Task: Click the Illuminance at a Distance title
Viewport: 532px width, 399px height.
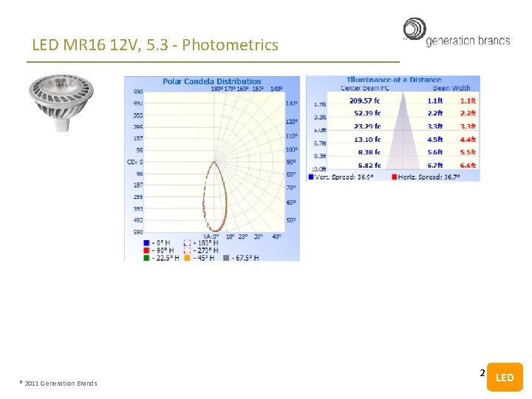Action: point(394,80)
